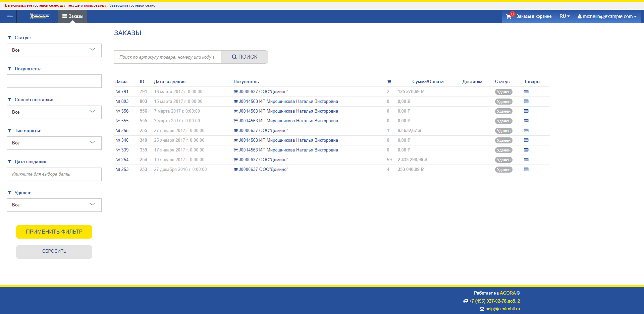Open the Заказы tab

click(73, 16)
